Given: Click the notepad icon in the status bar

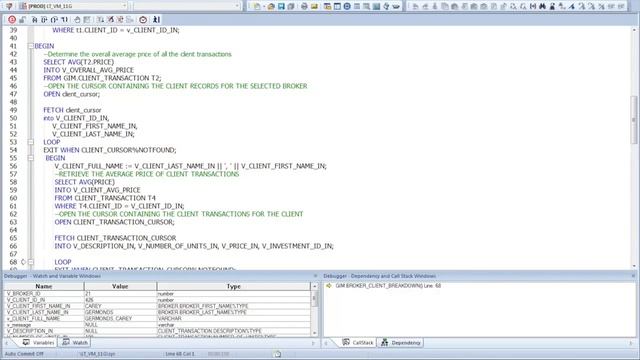Looking at the screenshot, I should tap(277, 354).
